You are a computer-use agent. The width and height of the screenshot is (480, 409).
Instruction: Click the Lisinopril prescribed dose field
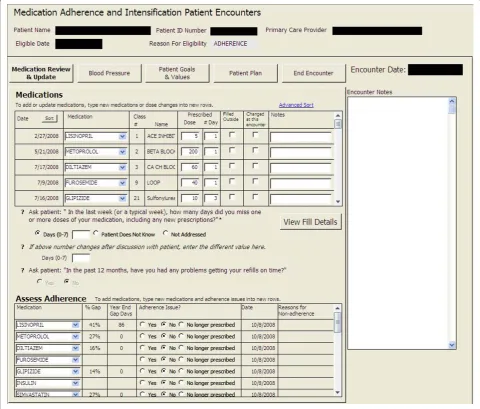click(x=190, y=136)
